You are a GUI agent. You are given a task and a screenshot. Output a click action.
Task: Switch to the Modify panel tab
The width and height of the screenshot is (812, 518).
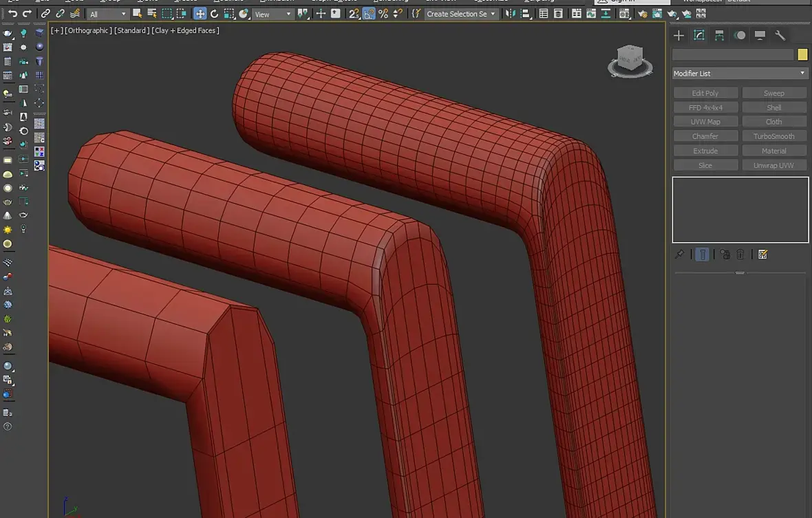pyautogui.click(x=699, y=35)
